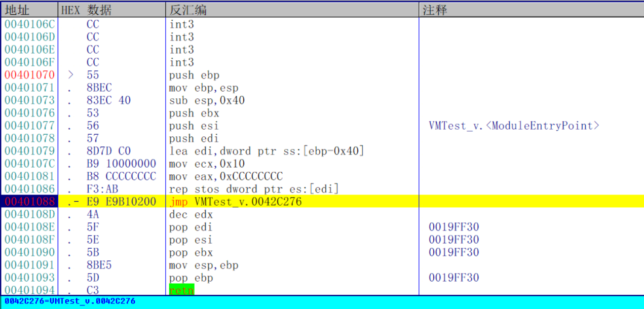The width and height of the screenshot is (644, 309).
Task: Select the push ebp instruction
Action: (195, 75)
